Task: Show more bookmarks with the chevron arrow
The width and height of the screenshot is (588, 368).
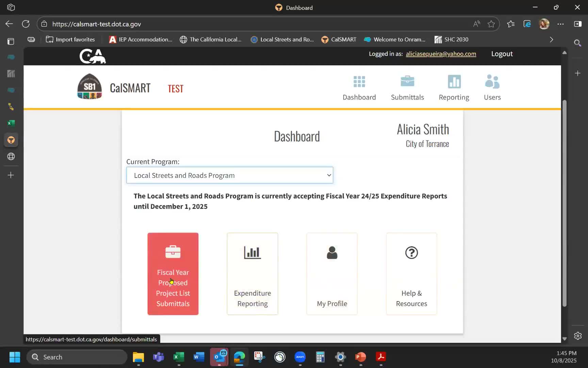Action: pos(551,40)
